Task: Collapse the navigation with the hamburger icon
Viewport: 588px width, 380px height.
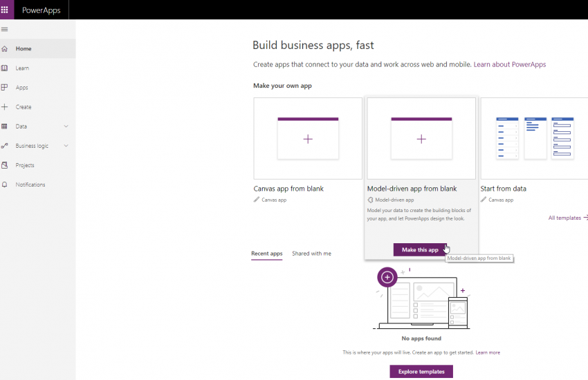Action: click(x=5, y=29)
